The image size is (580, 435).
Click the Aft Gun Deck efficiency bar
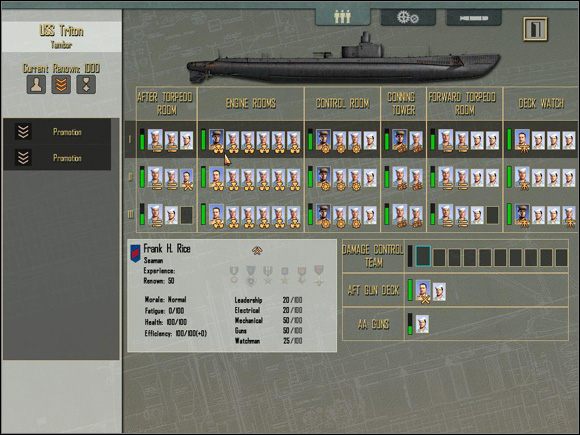coord(410,290)
